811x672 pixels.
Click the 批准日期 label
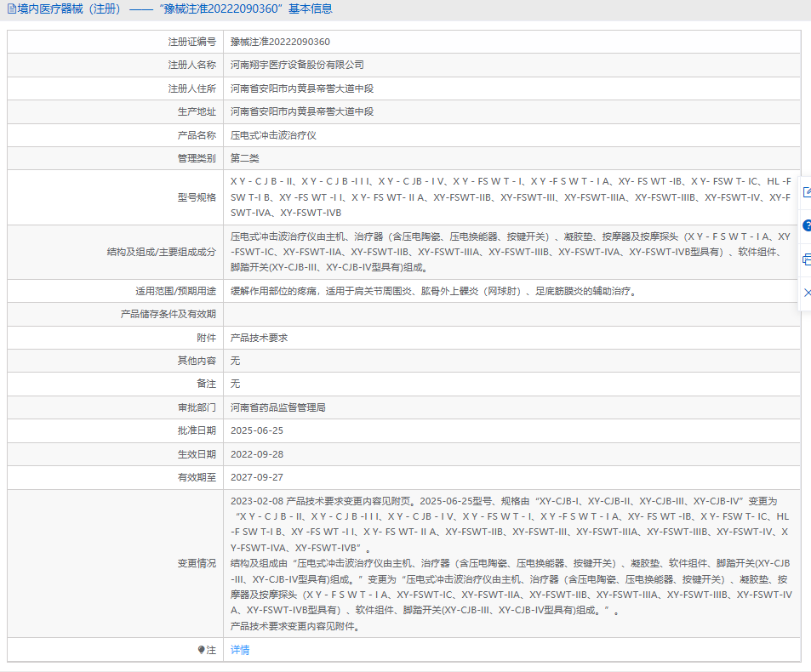pos(197,430)
